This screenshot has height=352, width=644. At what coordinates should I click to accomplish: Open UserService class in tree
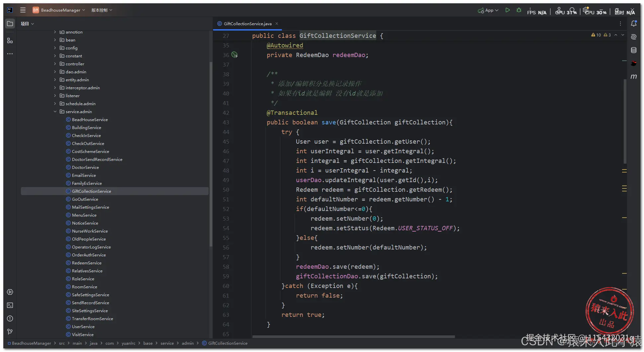point(83,326)
